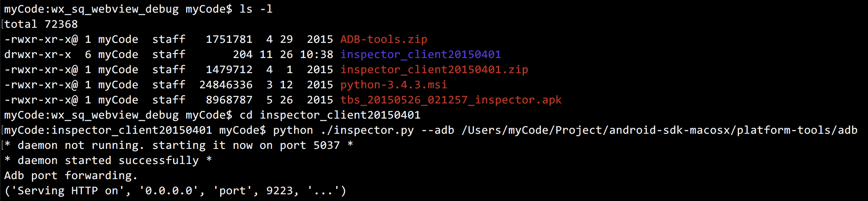Click the 'ls -l' command text
This screenshot has height=201, width=868.
pyautogui.click(x=256, y=9)
